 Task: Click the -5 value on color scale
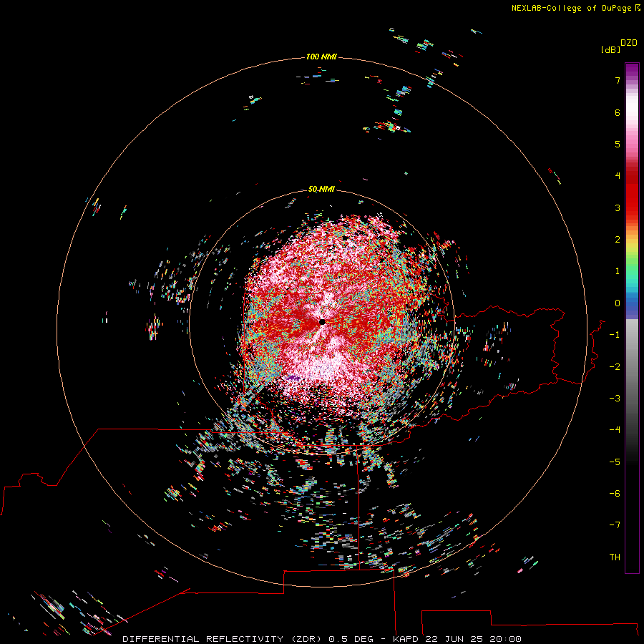[x=615, y=462]
